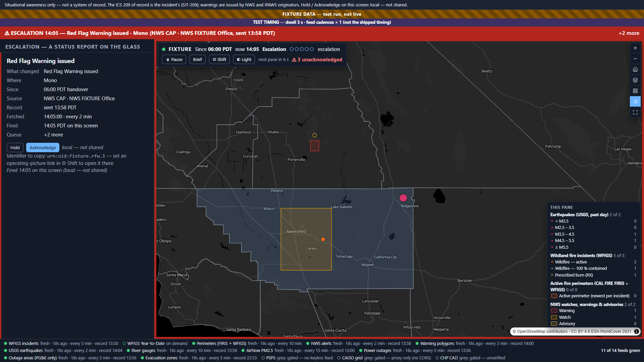The width and height of the screenshot is (644, 362).
Task: Zoom in on the map
Action: coord(635,48)
